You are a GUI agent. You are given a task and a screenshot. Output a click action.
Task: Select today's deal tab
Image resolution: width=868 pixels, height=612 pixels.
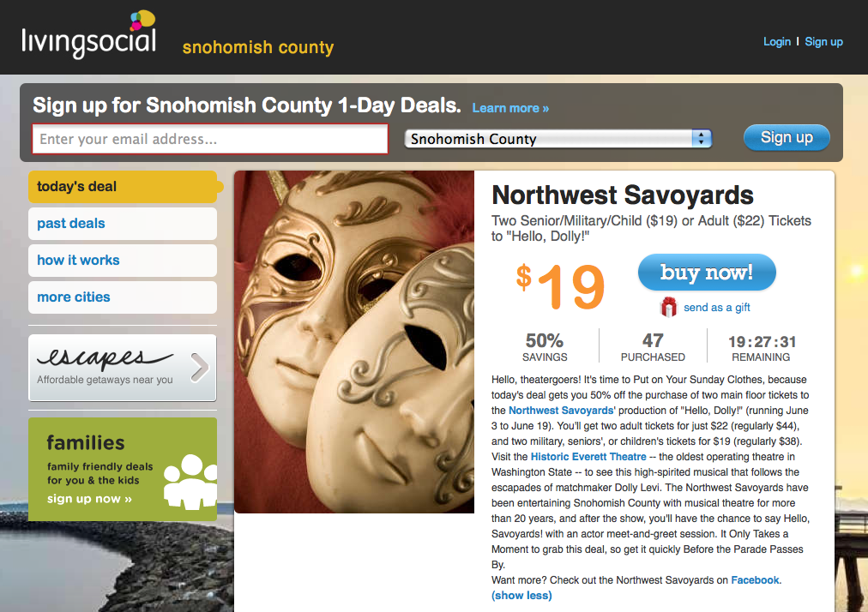[122, 187]
